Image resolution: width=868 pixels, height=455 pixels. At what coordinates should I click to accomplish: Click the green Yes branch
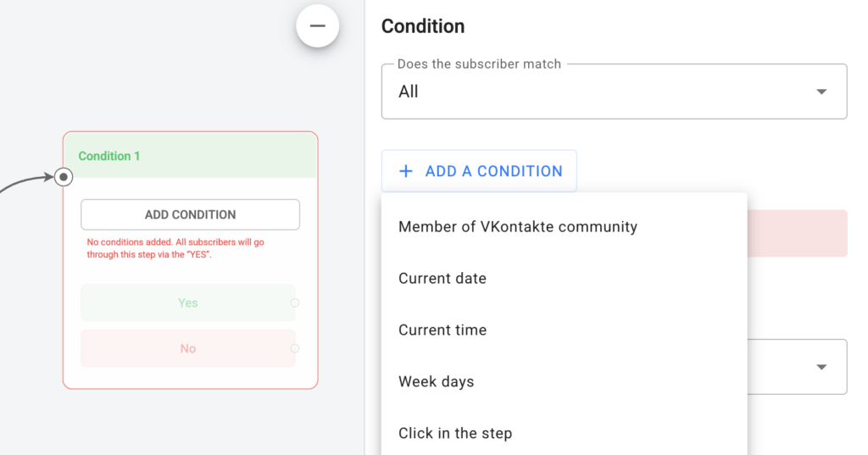pos(187,302)
